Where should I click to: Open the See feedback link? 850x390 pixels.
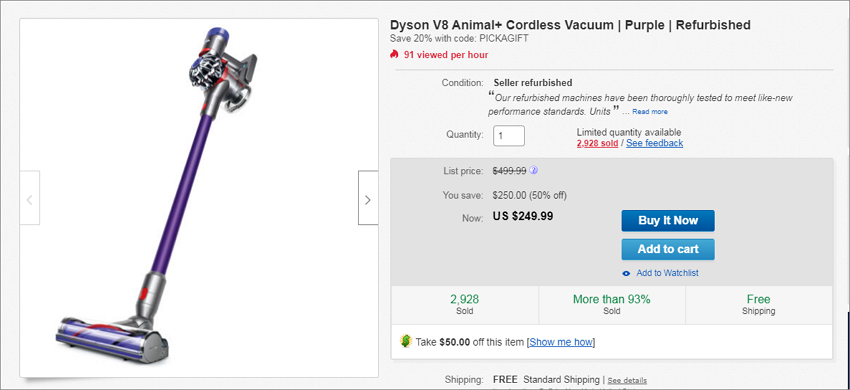click(x=654, y=143)
